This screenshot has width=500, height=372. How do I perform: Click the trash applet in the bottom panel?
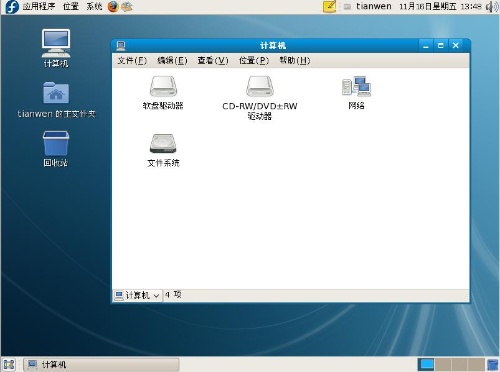click(x=492, y=364)
